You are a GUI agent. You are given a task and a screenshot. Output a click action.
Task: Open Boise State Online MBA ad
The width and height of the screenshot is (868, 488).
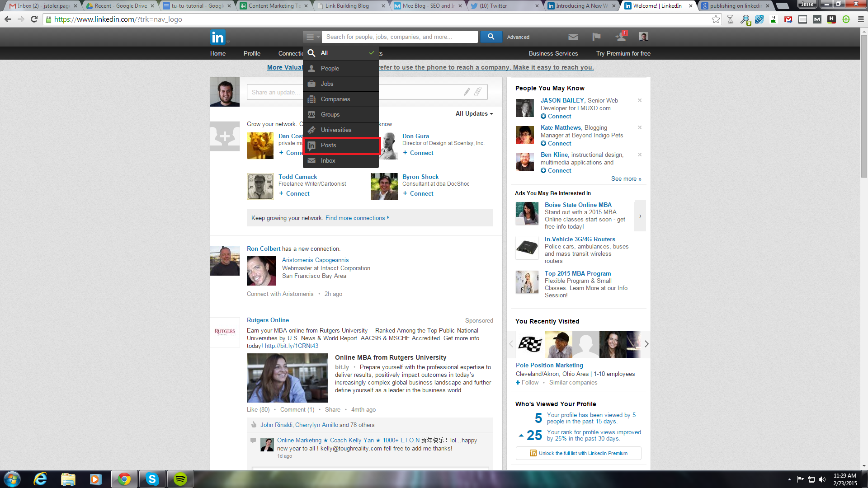[x=578, y=205]
